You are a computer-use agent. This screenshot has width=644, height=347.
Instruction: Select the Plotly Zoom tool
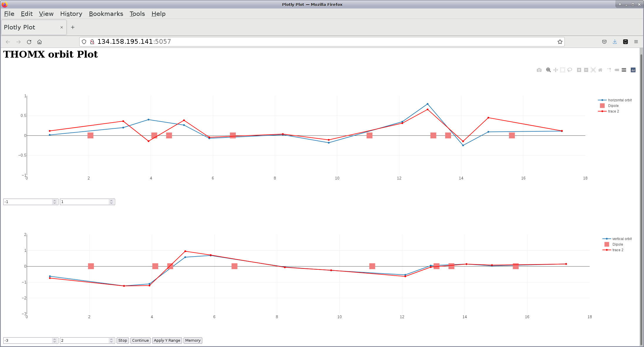tap(548, 70)
